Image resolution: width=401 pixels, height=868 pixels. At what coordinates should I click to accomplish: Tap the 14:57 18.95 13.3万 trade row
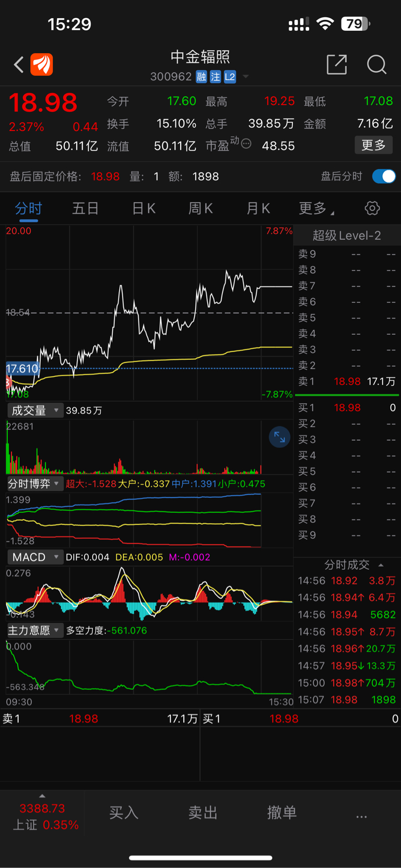(x=347, y=666)
